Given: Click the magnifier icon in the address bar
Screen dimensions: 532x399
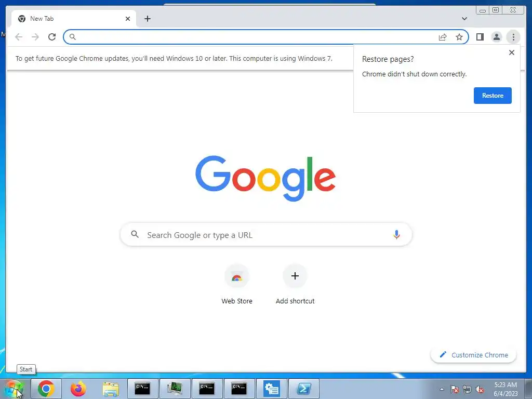Looking at the screenshot, I should (x=72, y=37).
